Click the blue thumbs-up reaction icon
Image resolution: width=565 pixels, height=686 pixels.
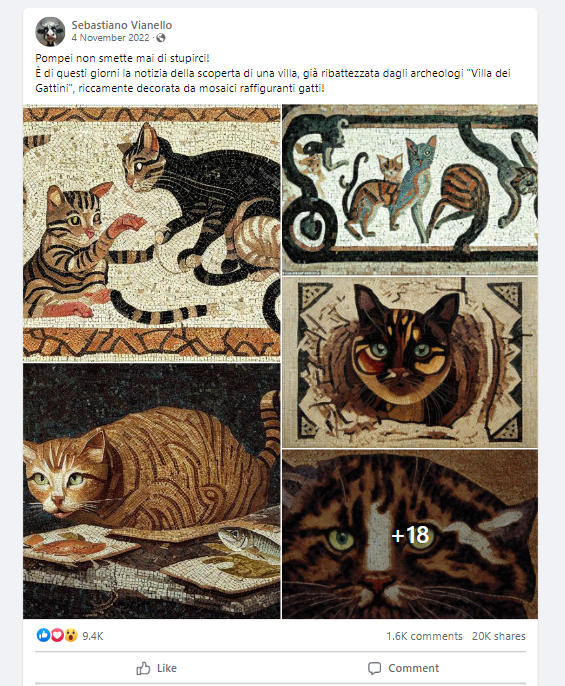43,635
